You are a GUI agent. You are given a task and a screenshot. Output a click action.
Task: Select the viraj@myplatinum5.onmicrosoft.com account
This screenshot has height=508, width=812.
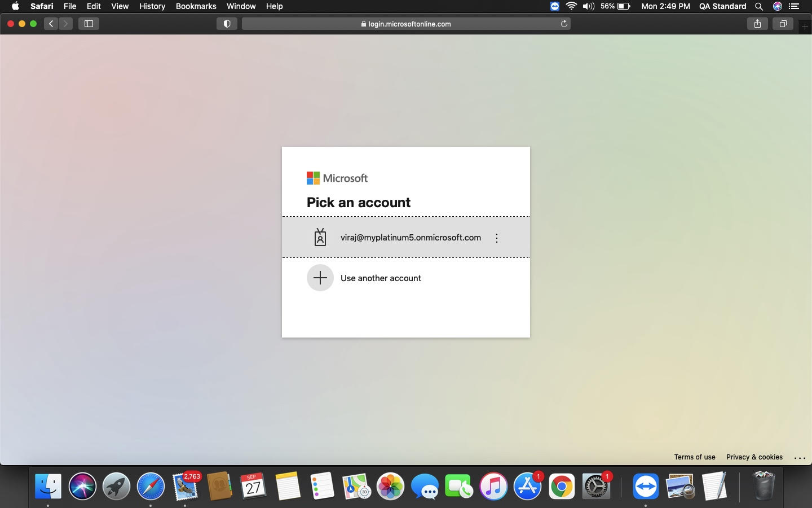(406, 237)
